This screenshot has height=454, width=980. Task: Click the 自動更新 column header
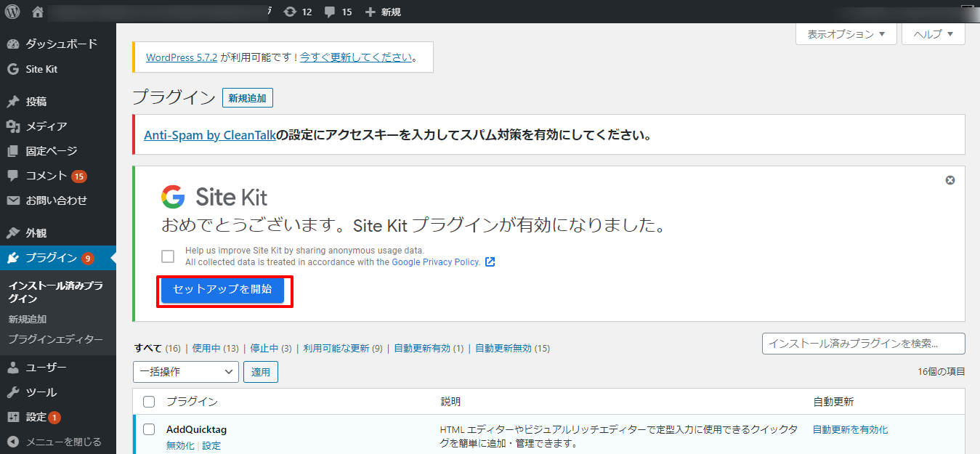833,402
